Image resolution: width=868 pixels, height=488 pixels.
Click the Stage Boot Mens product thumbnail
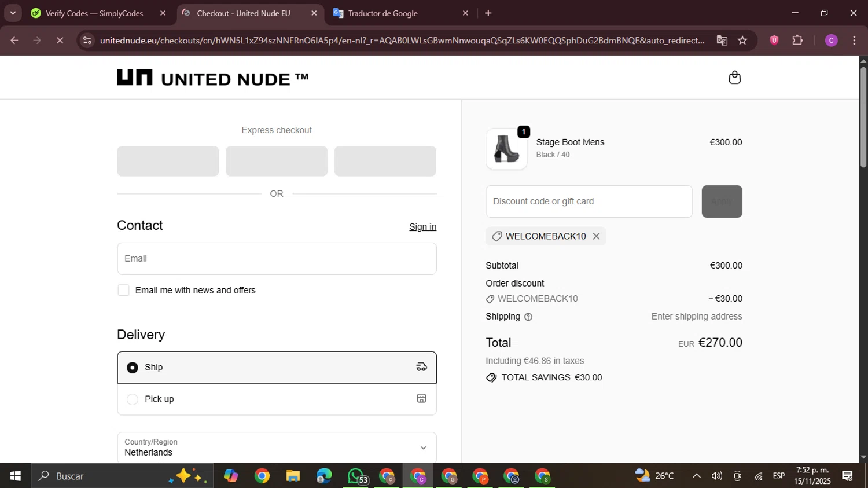[x=506, y=149]
